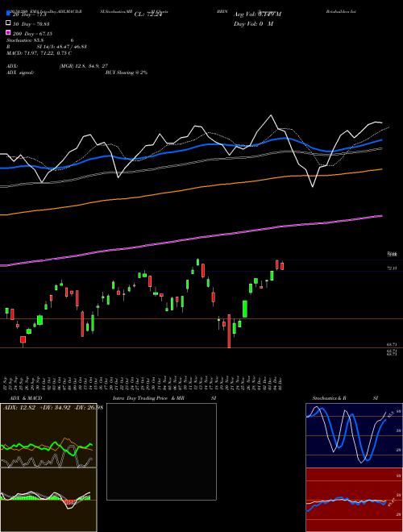Click the last red candlestick on the chart
The image size is (403, 532).
point(282,266)
